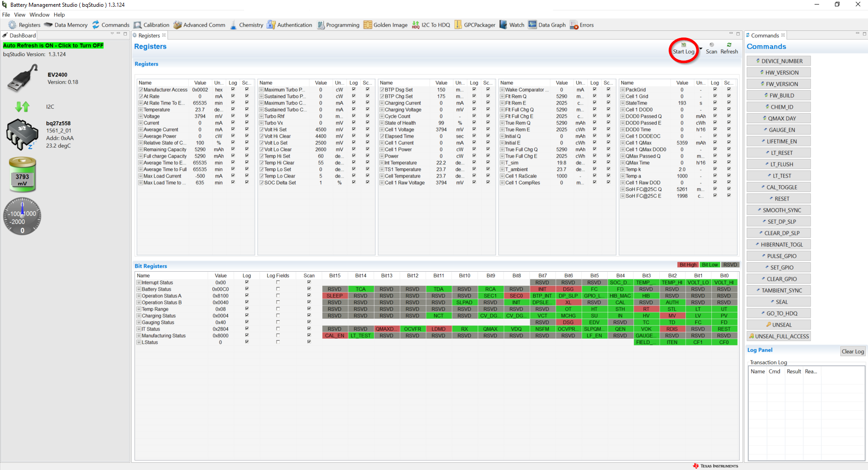
Task: Turn off Auto Refresh
Action: 53,45
